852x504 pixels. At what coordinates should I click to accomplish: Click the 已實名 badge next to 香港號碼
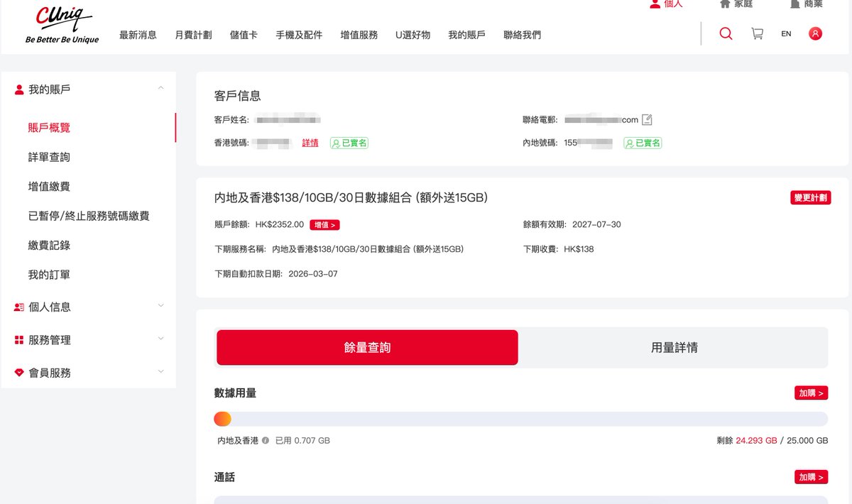(349, 143)
